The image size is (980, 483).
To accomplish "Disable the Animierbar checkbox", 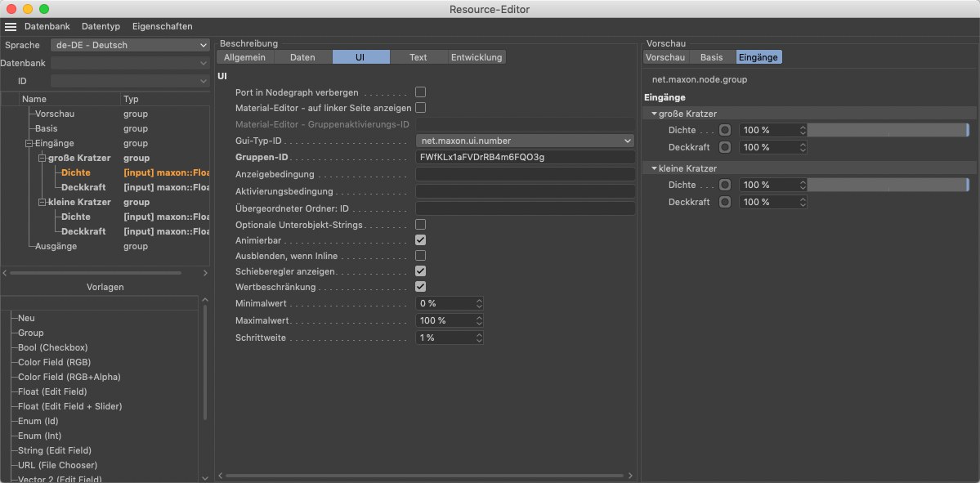I will pos(421,240).
